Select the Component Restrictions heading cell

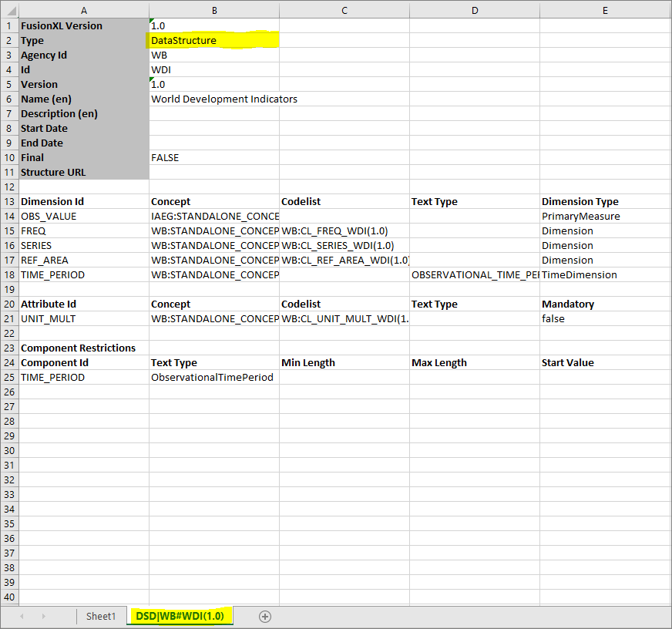click(78, 348)
